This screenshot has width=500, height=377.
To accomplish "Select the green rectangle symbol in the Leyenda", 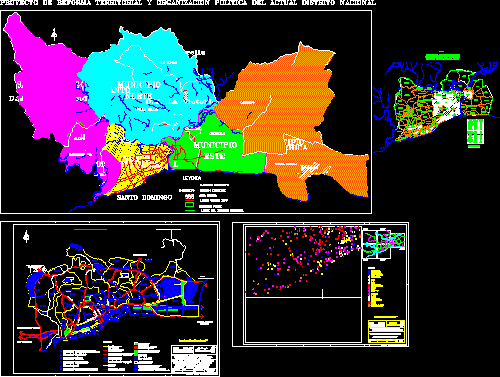I will (190, 204).
